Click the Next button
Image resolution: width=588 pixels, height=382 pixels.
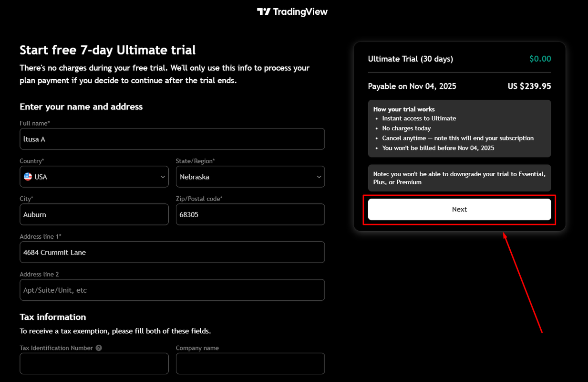pos(459,209)
